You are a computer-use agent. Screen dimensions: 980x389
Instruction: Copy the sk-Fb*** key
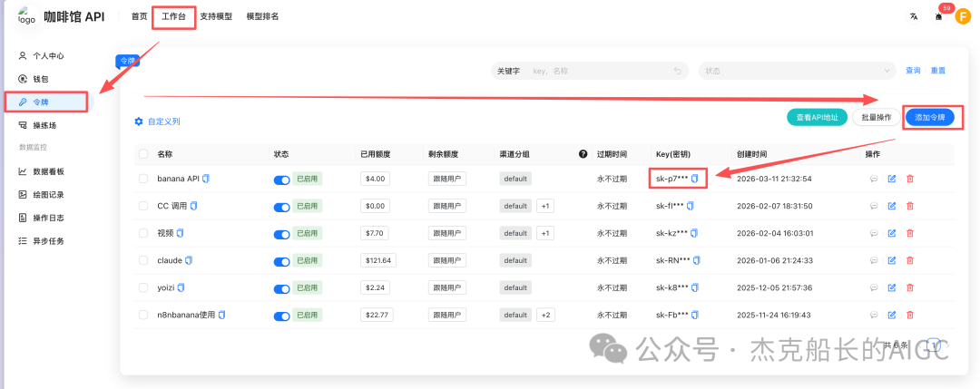[694, 315]
